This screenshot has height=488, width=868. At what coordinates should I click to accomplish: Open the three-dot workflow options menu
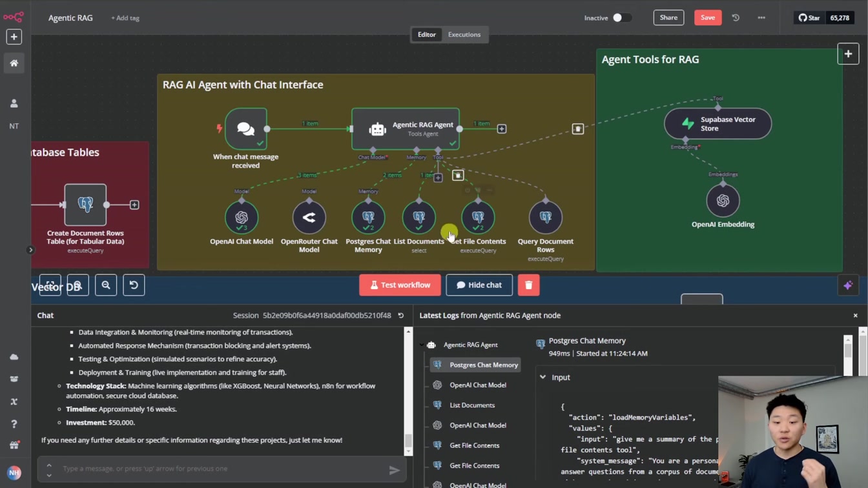point(761,17)
